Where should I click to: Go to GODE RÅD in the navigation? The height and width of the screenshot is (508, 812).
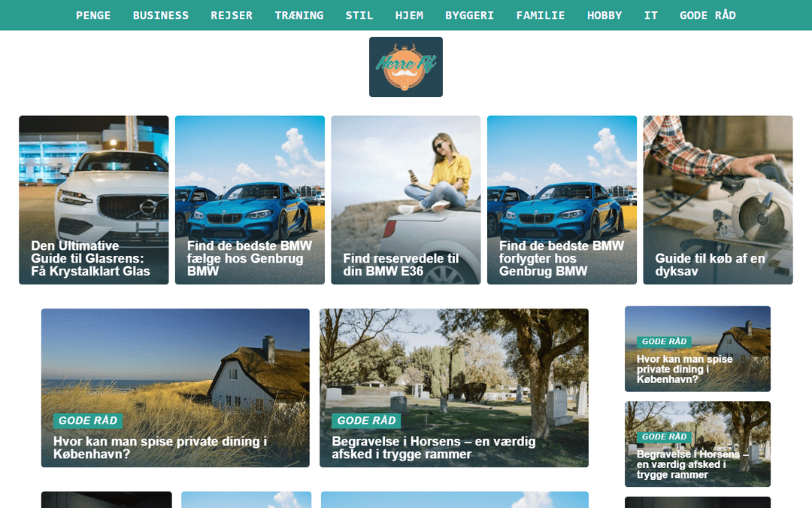[707, 16]
